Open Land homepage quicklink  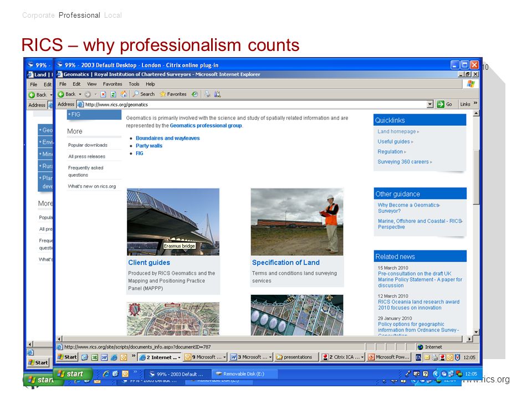click(x=397, y=132)
